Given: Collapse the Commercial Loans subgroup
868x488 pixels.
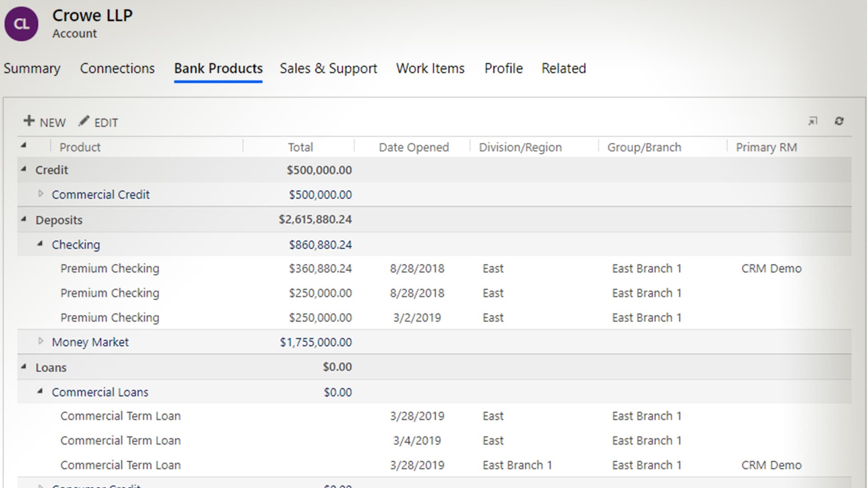Looking at the screenshot, I should coord(40,391).
